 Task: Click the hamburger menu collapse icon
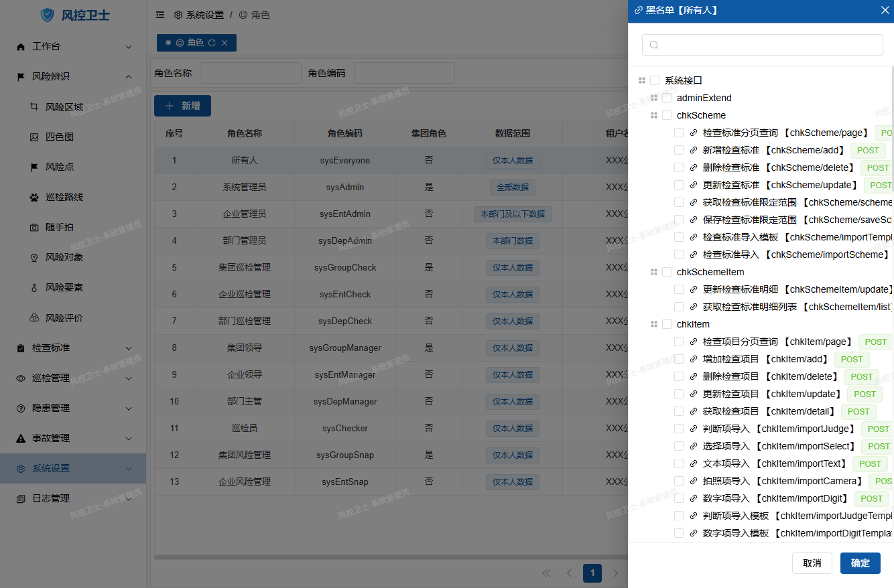coord(159,15)
